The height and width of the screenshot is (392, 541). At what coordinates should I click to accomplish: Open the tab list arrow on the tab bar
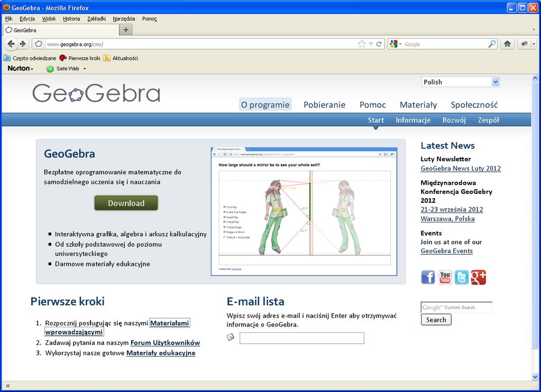(534, 30)
